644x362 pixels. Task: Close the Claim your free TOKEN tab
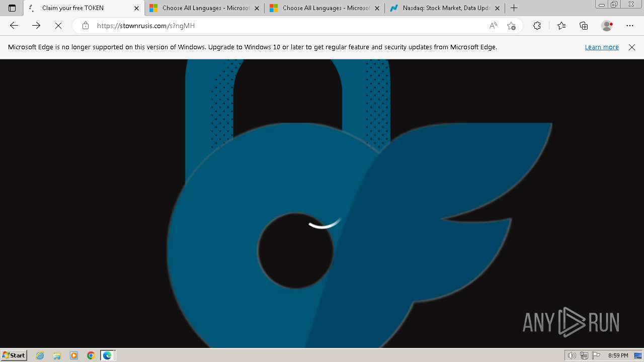pyautogui.click(x=136, y=8)
